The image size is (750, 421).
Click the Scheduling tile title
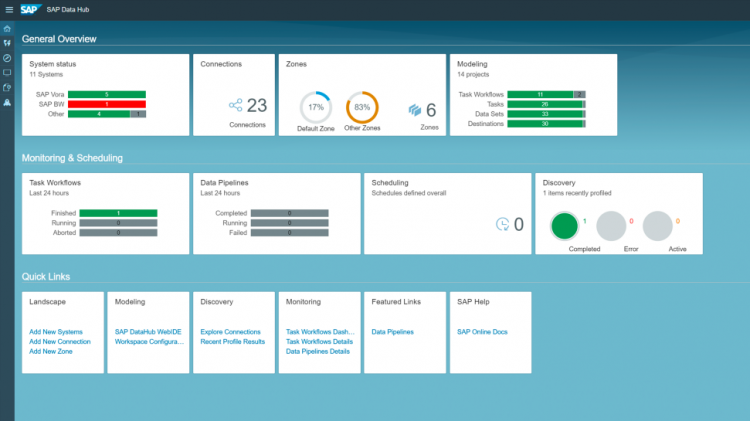pyautogui.click(x=390, y=183)
